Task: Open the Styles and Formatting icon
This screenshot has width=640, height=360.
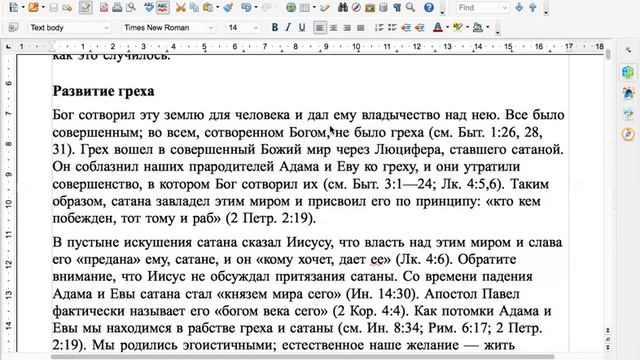Action: point(13,27)
